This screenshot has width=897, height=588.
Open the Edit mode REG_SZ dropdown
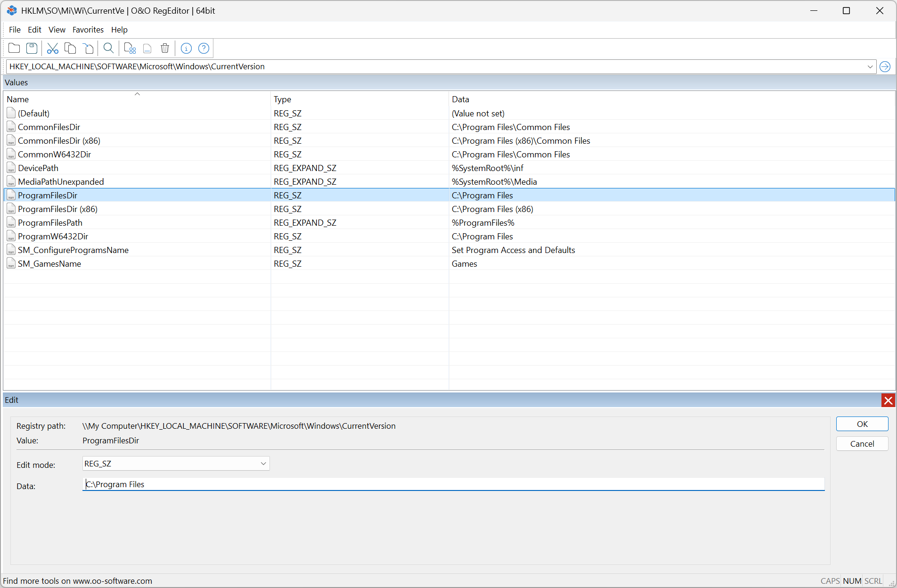176,464
